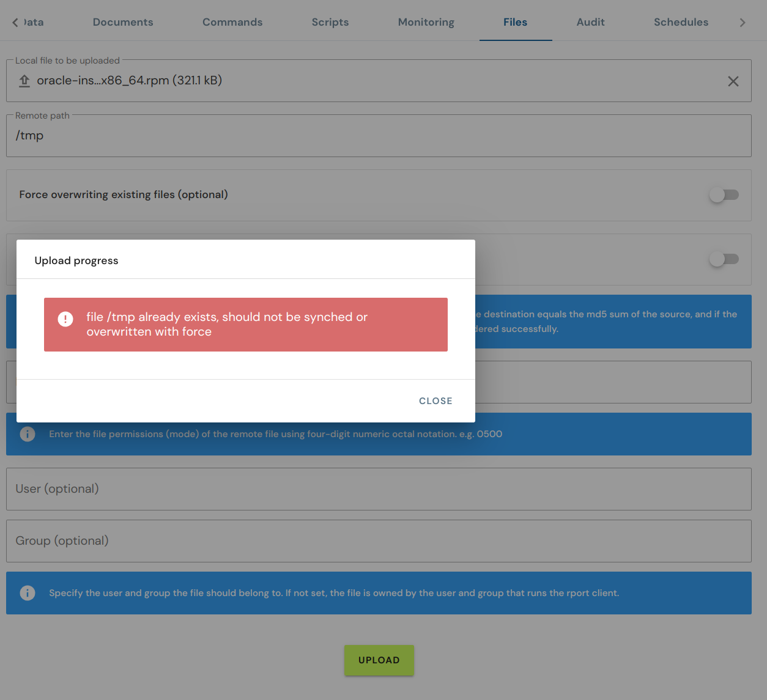Click the 'file /tmp already exists' error message
This screenshot has width=767, height=700.
pyautogui.click(x=227, y=325)
